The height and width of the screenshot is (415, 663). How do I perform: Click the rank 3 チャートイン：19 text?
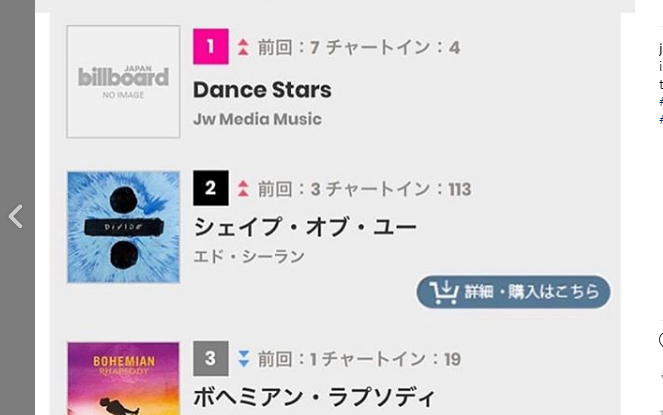(x=391, y=359)
